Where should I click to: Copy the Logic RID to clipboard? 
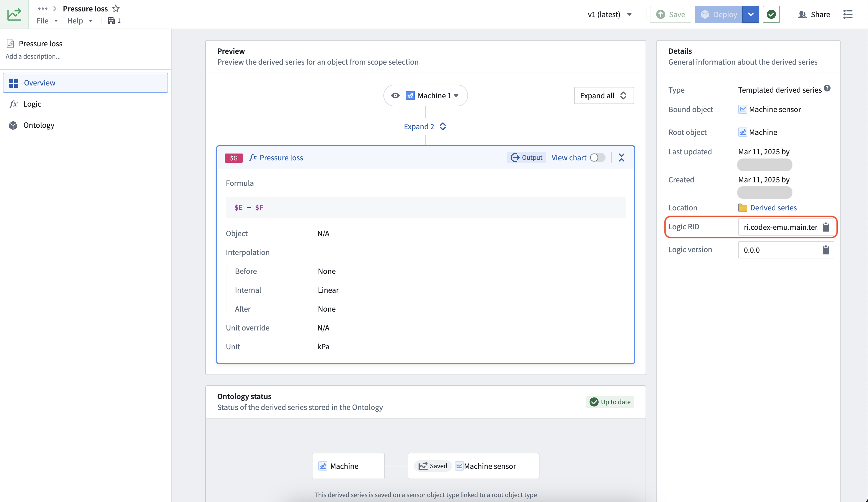826,227
